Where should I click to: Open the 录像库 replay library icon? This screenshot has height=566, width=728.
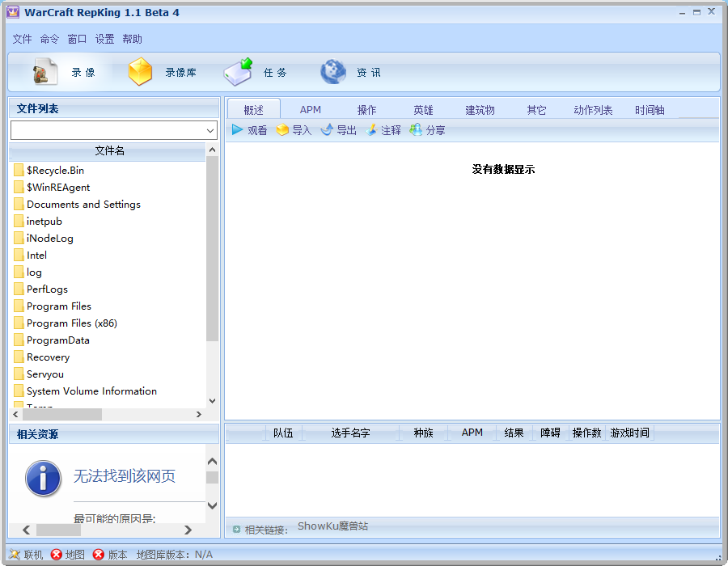pos(141,73)
